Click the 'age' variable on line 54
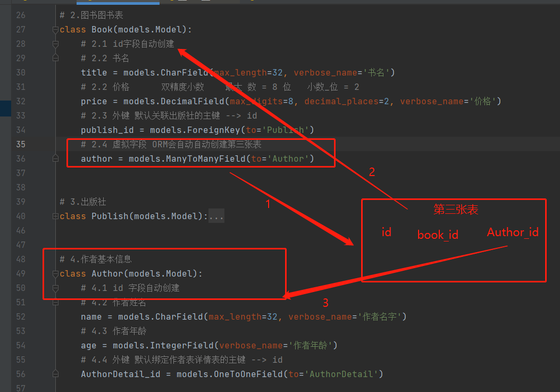The image size is (560, 392). 89,346
